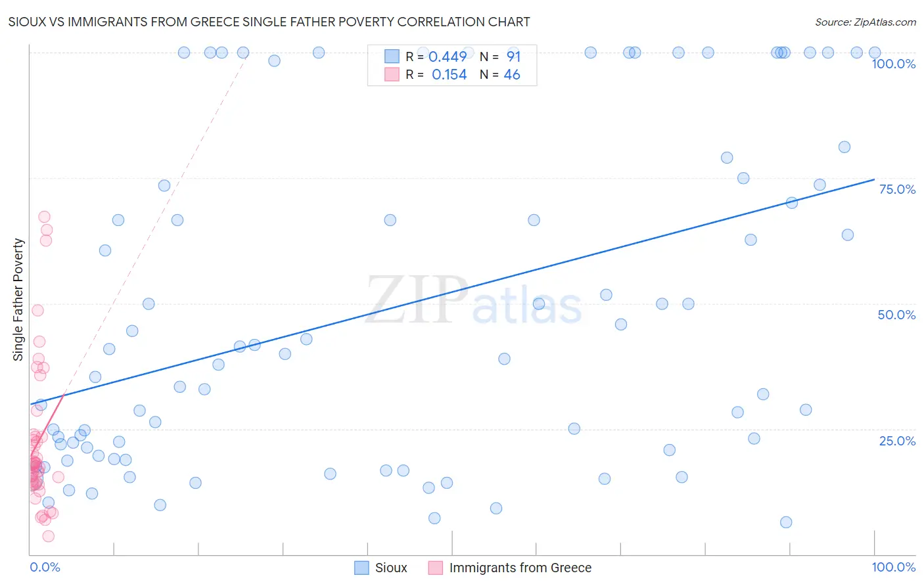
Task: Click the 25.0% y-axis tick label
Action: coord(897,441)
